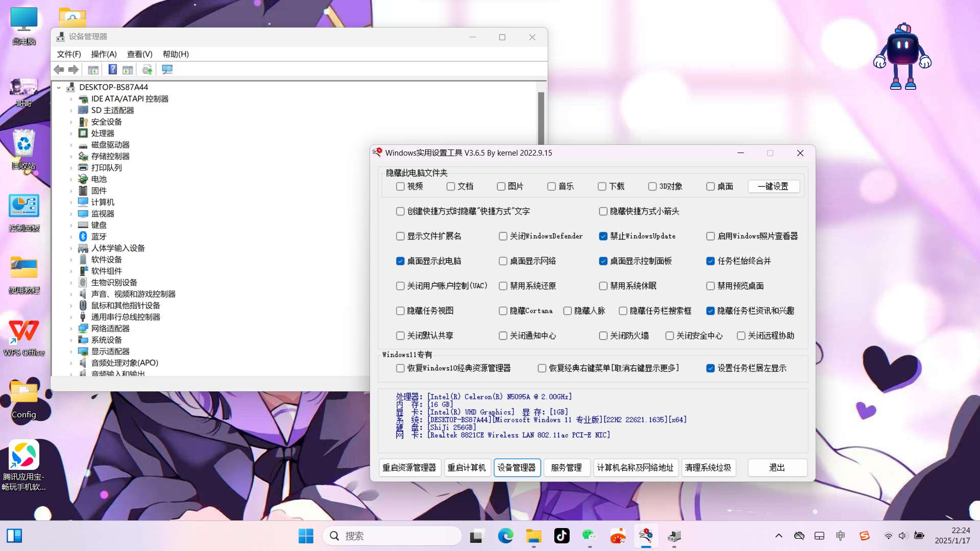Open the 文件(F) menu in Device Manager
Screen dimensions: 980x551
pyautogui.click(x=69, y=54)
